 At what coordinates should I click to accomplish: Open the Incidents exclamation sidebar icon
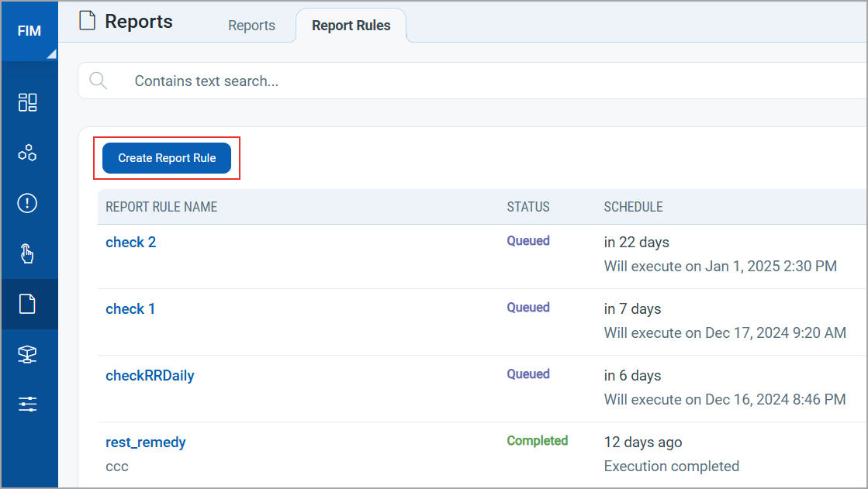click(x=27, y=203)
